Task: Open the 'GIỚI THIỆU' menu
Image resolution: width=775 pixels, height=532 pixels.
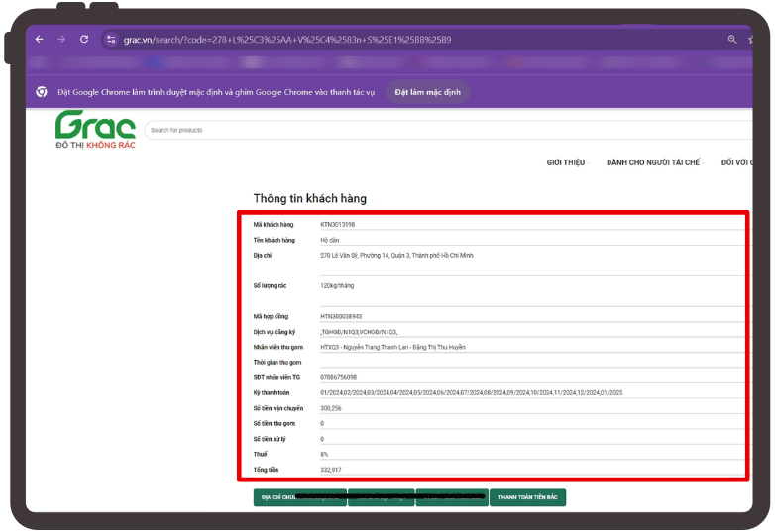Action: (x=566, y=162)
